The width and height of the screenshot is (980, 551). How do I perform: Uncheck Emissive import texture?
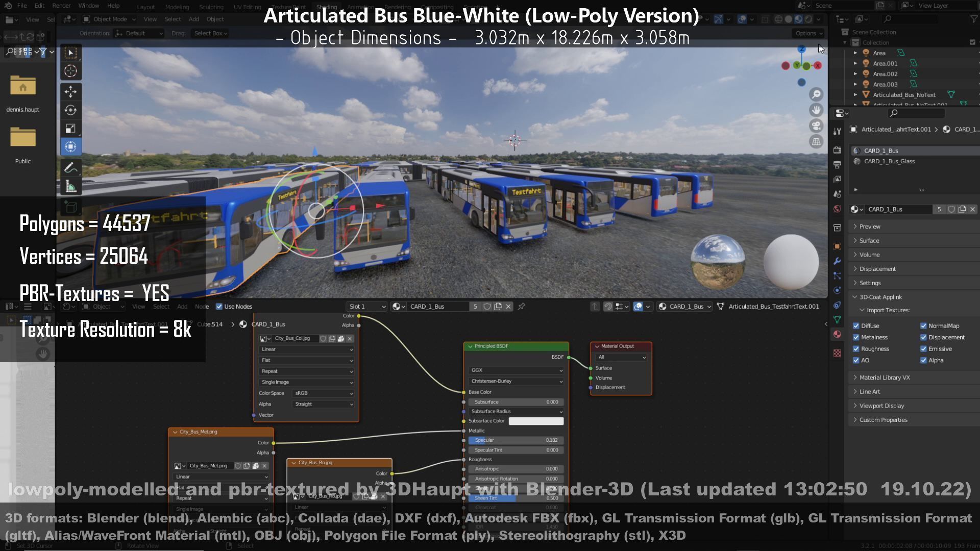click(923, 349)
